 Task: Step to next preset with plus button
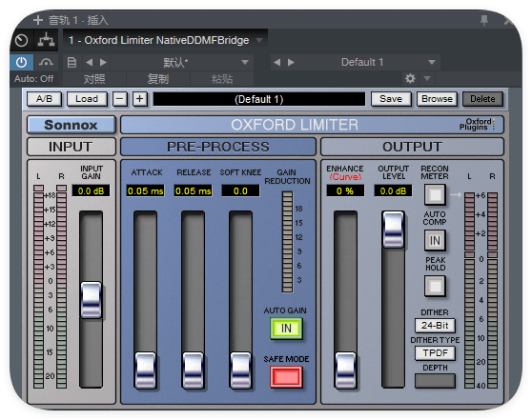point(140,99)
